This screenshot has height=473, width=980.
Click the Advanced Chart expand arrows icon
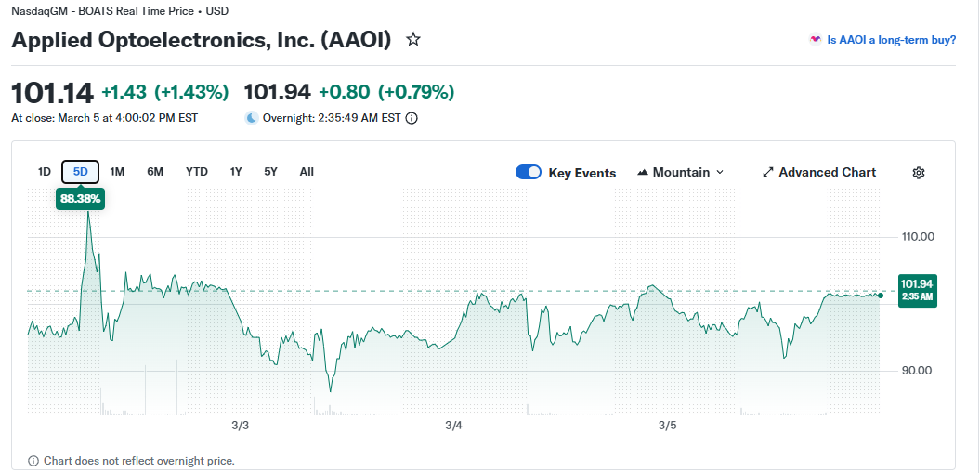768,173
